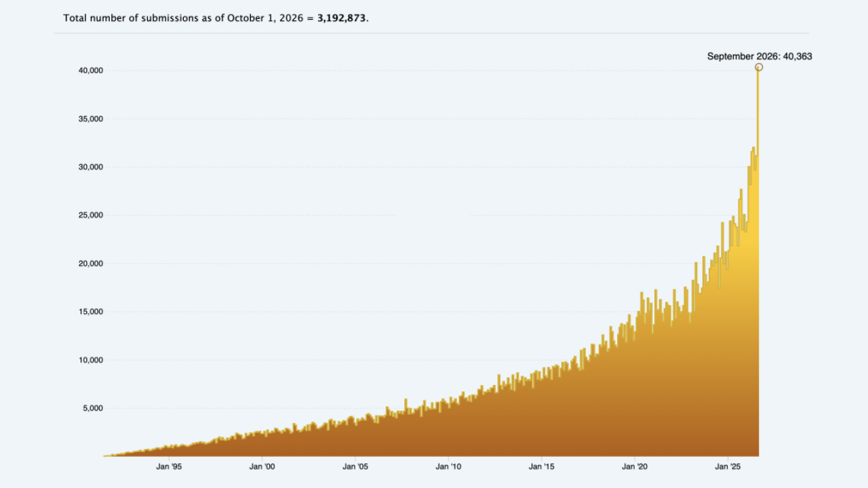This screenshot has height=488, width=868.
Task: Click the Jan '00 x-axis label
Action: pyautogui.click(x=262, y=466)
